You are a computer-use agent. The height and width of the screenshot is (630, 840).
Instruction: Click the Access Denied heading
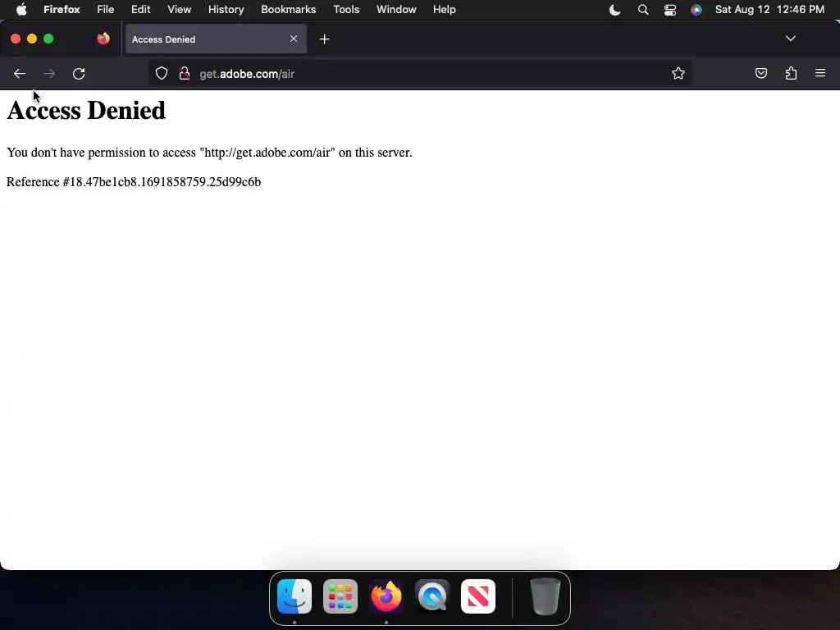click(86, 111)
